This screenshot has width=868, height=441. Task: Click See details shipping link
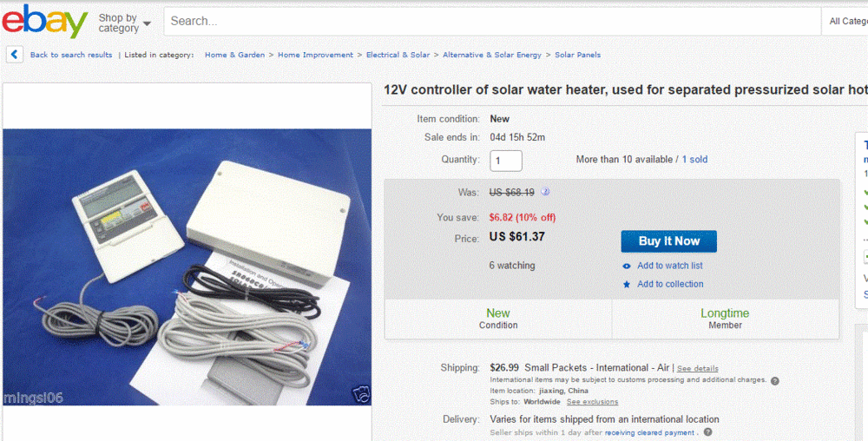(697, 369)
